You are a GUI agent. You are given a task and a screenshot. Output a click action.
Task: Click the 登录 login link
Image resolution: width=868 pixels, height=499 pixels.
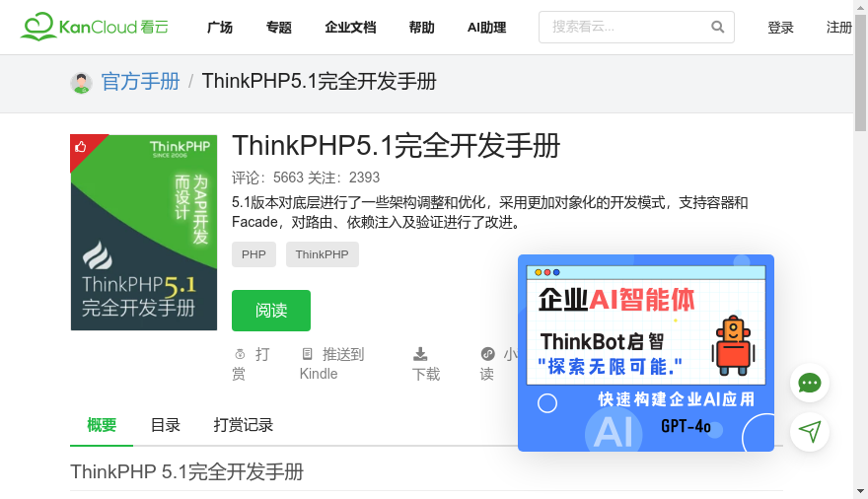[x=780, y=28]
